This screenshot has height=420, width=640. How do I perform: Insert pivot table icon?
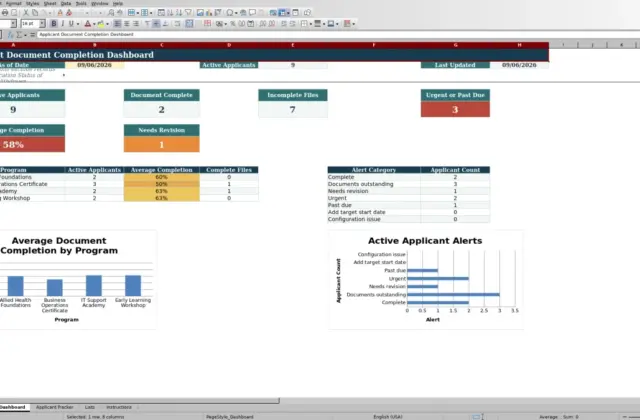point(218,13)
